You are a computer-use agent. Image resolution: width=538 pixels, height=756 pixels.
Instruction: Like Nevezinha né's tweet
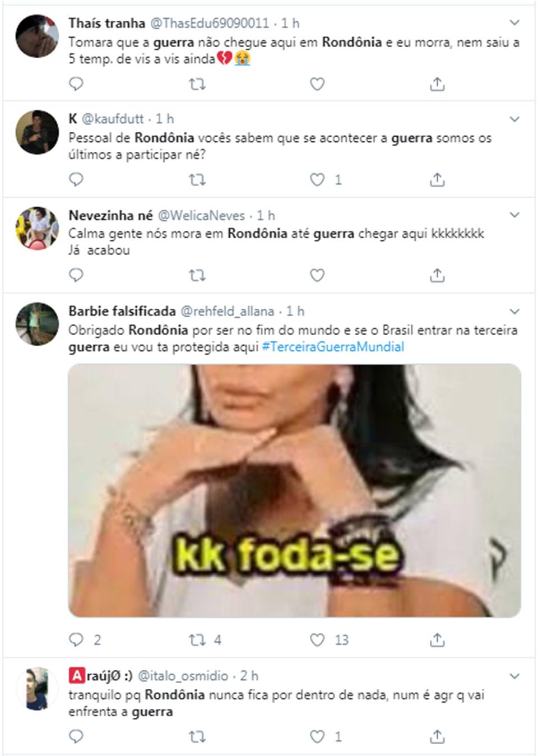click(x=317, y=275)
